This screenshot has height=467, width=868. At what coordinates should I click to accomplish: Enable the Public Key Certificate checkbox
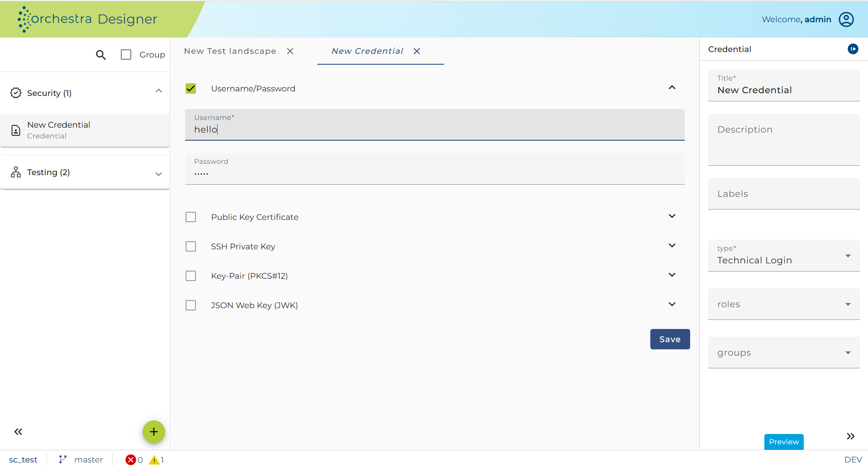(x=191, y=217)
